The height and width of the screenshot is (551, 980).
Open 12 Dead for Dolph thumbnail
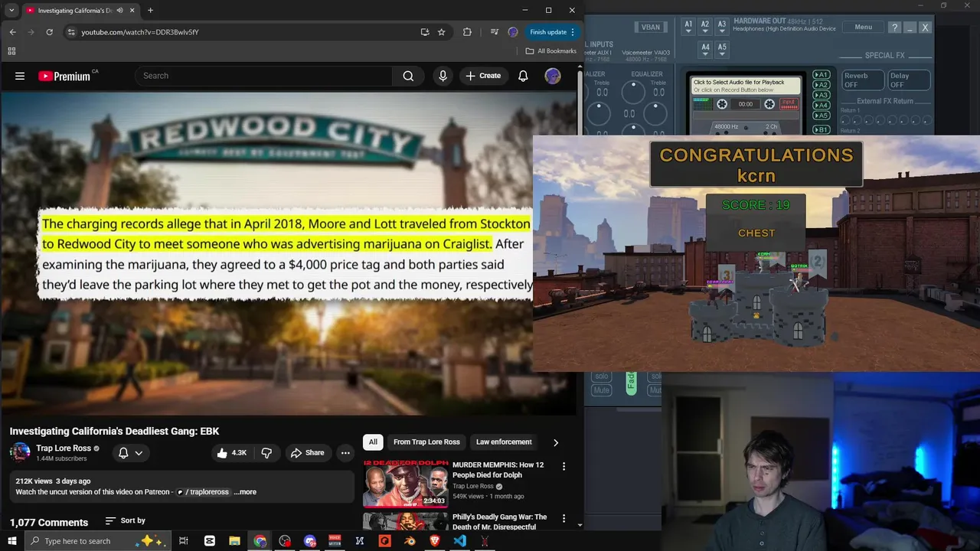(405, 484)
